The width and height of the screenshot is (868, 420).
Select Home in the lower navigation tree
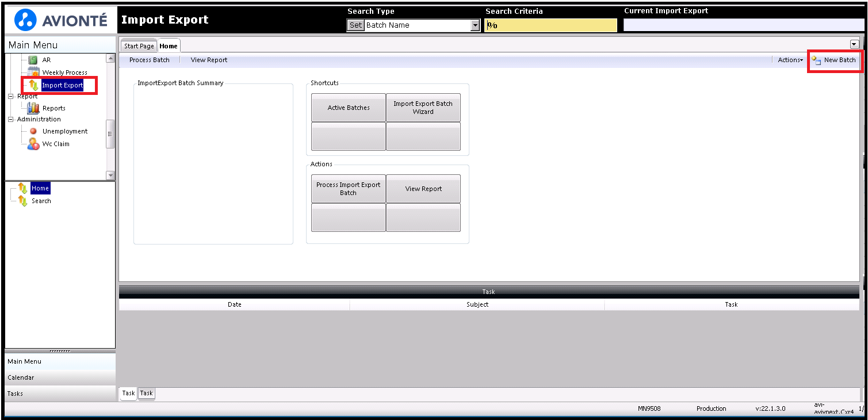tap(40, 188)
